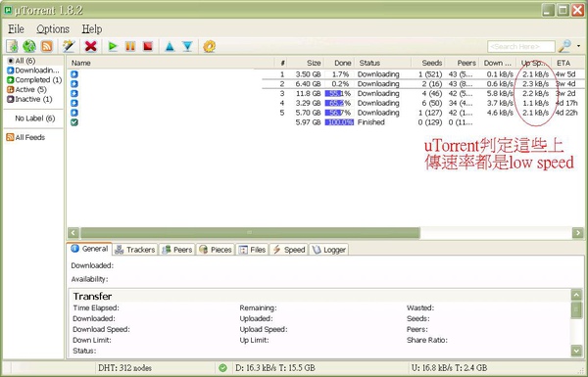The width and height of the screenshot is (588, 377).
Task: Sort by Status column header
Action: click(383, 63)
